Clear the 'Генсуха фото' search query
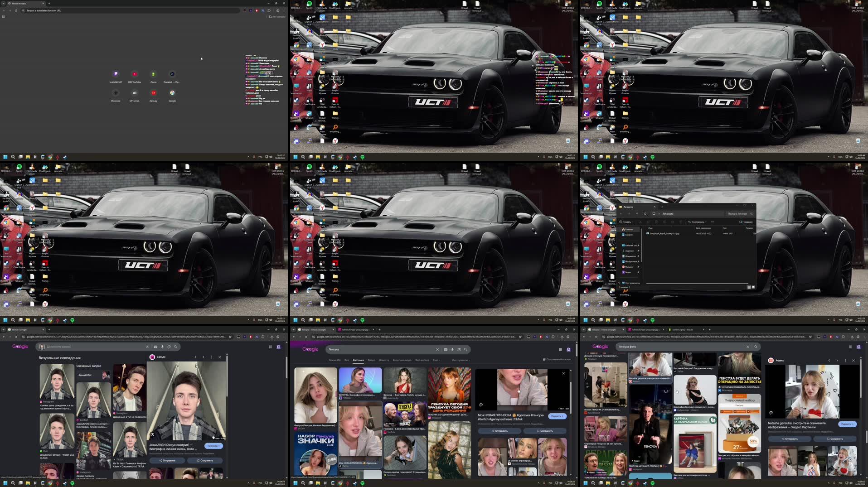 (748, 347)
